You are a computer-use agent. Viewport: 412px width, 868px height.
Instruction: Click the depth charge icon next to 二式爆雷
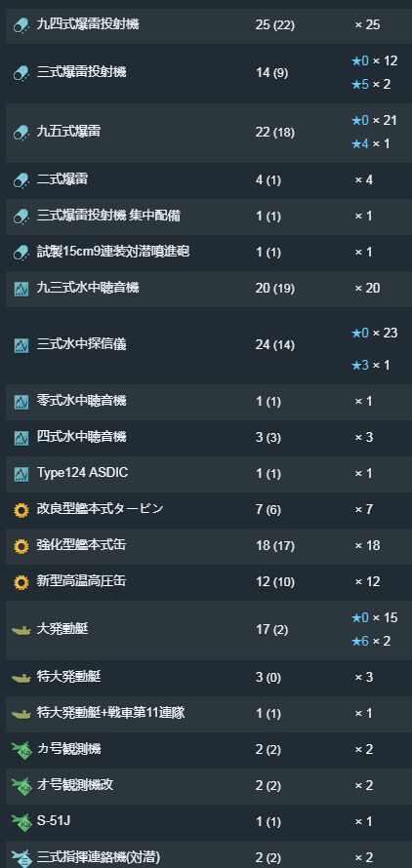[x=21, y=180]
